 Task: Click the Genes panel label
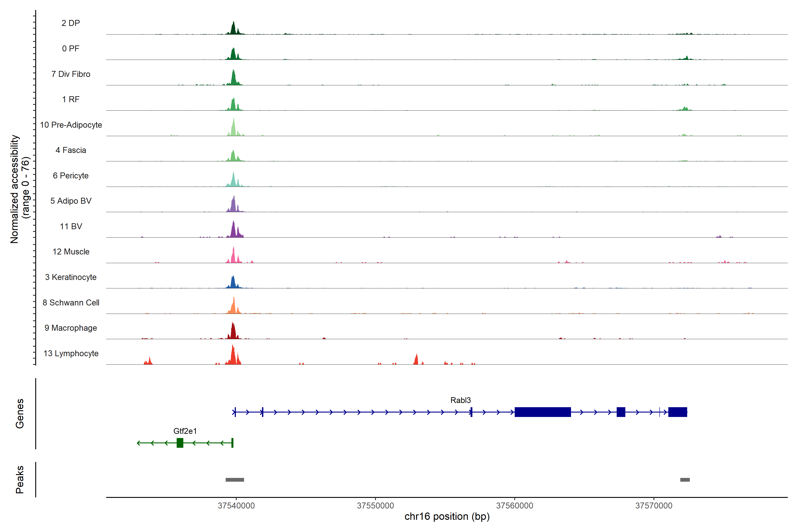coord(20,413)
